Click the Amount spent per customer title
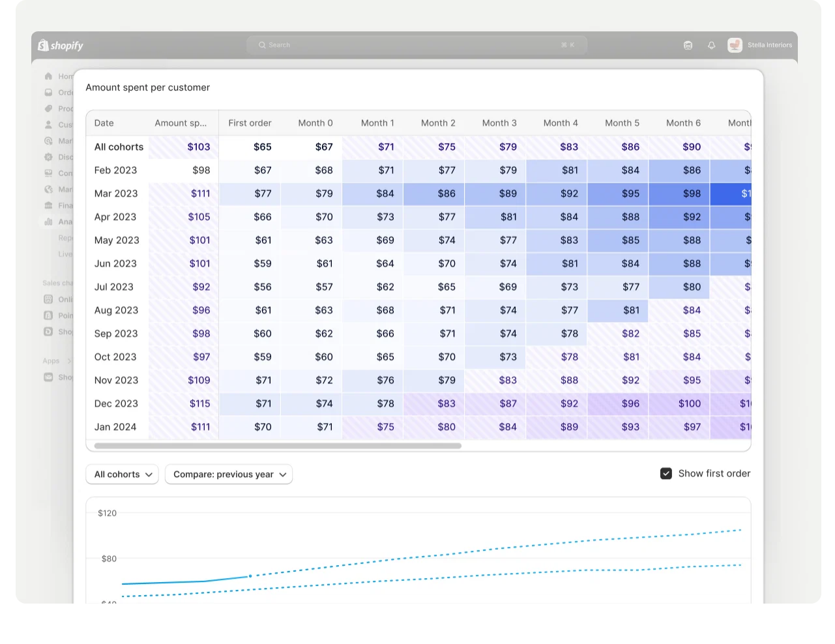 coord(148,87)
